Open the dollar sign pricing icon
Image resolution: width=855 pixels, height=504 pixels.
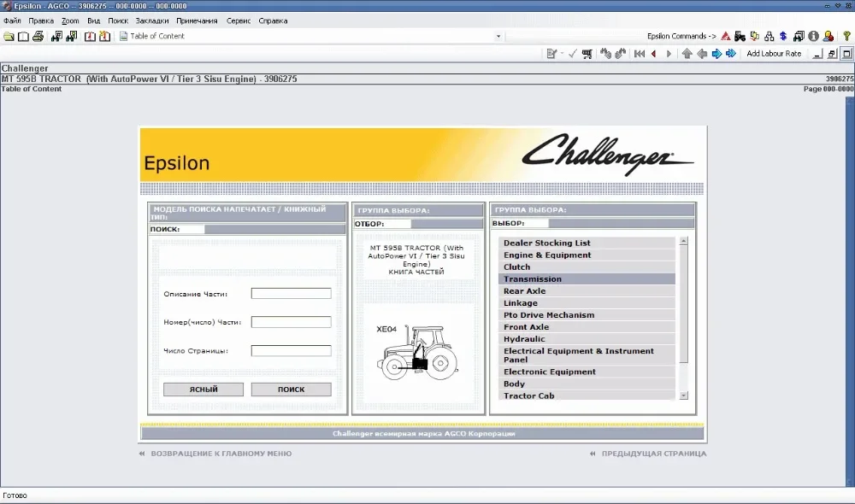[783, 36]
